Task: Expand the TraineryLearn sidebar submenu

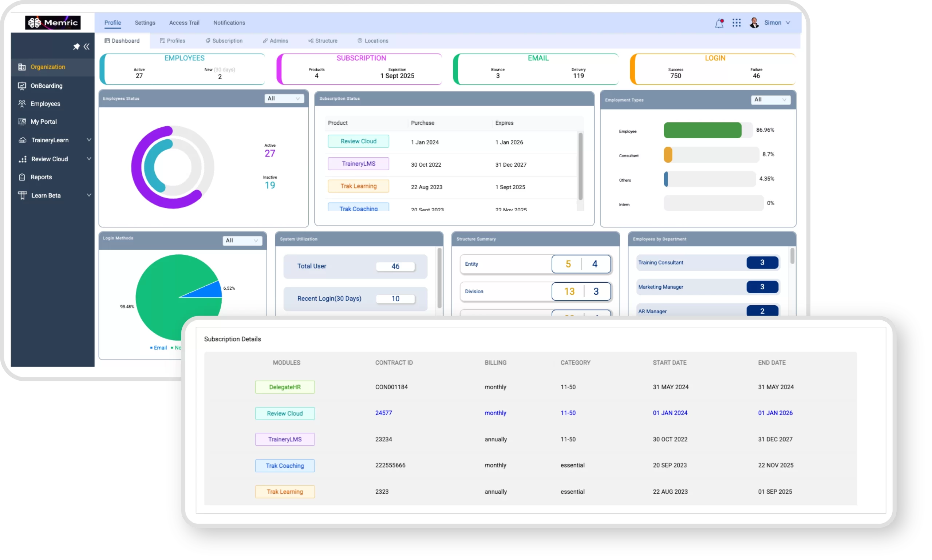Action: pyautogui.click(x=89, y=140)
